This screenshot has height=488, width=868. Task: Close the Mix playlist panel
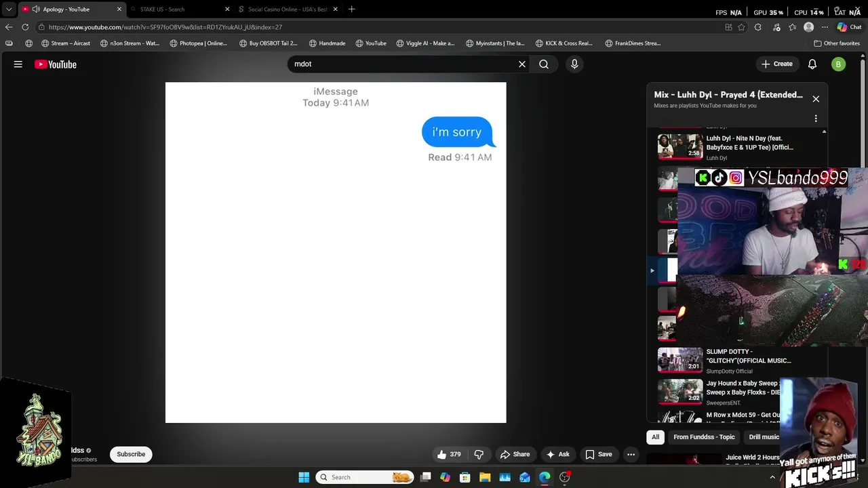click(x=816, y=99)
